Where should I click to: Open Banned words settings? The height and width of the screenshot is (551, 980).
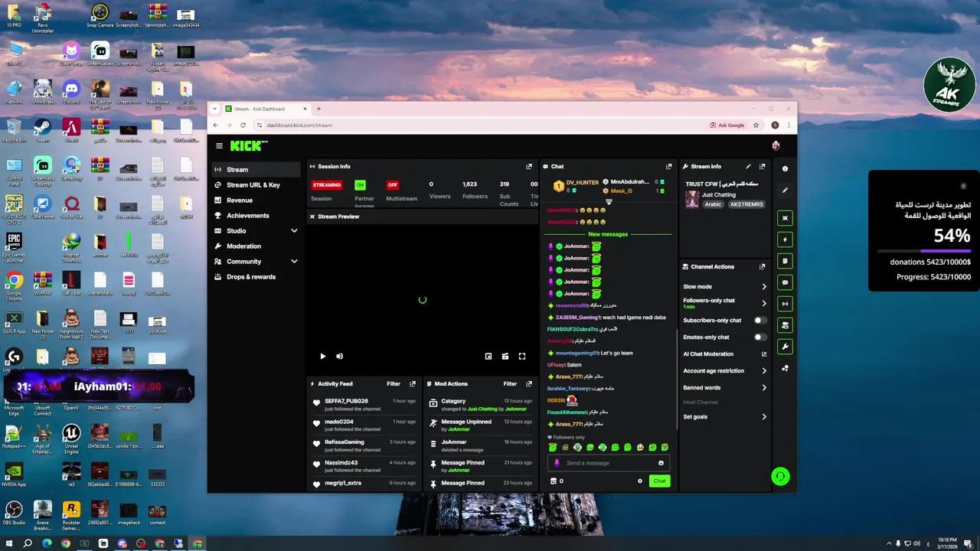pyautogui.click(x=724, y=387)
